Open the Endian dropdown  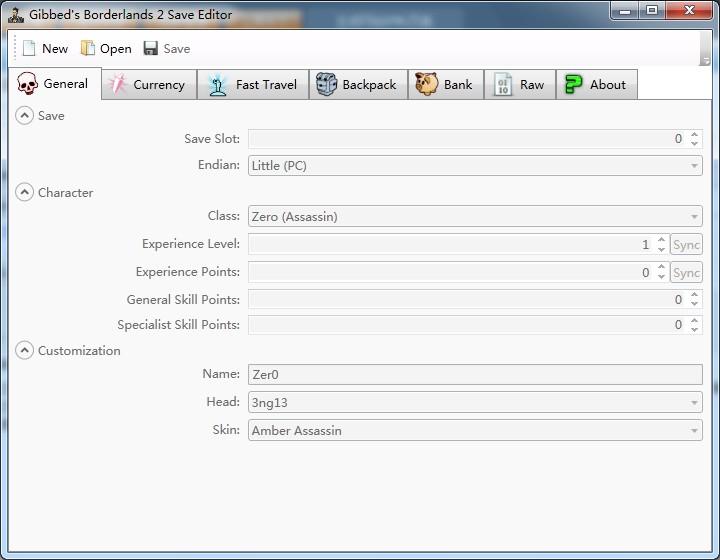(475, 166)
